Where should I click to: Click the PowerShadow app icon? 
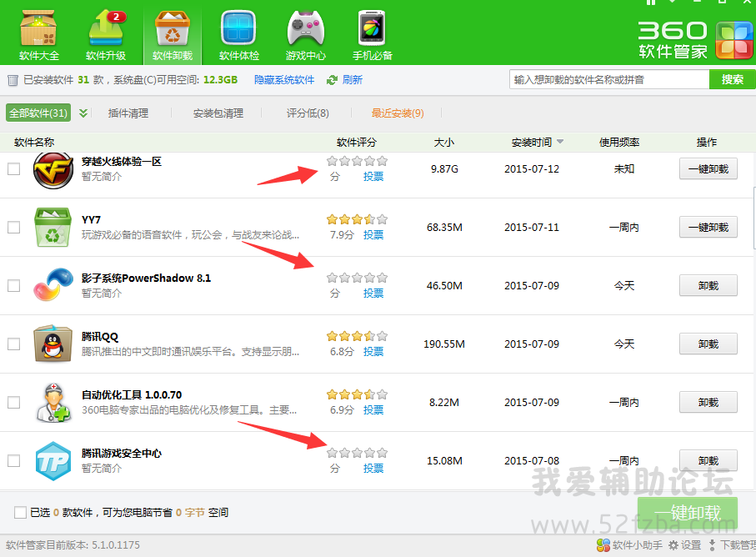coord(53,284)
